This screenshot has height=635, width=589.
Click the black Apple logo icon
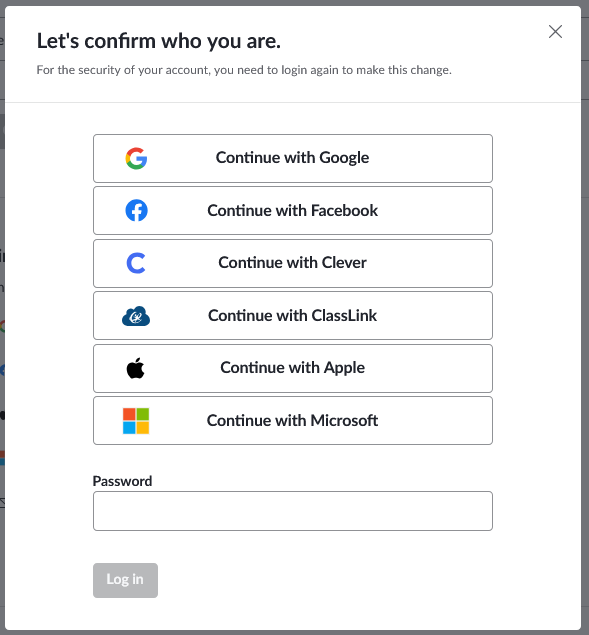click(x=136, y=368)
